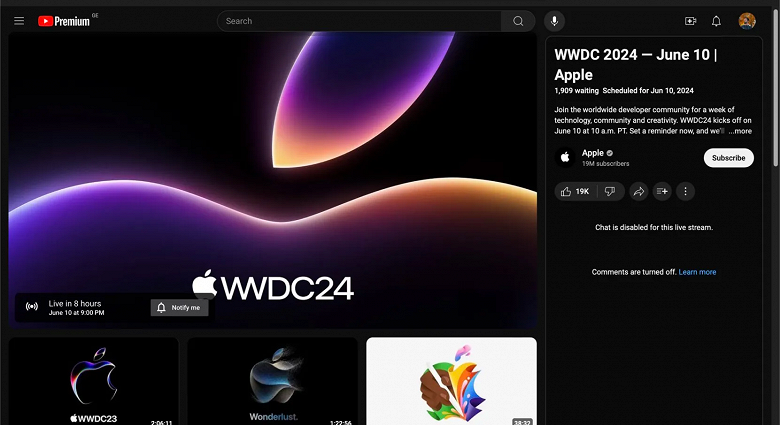Open the notifications bell in header

tap(716, 21)
